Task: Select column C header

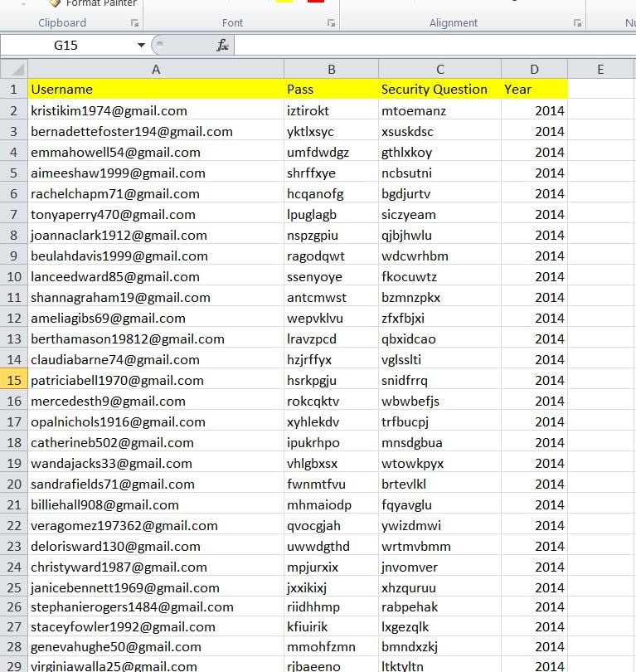Action: (439, 69)
